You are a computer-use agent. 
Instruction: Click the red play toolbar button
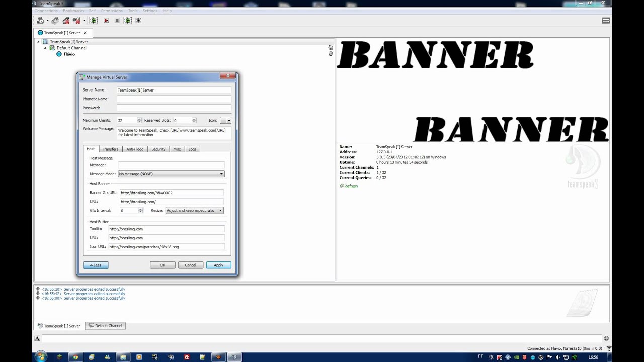point(106,21)
